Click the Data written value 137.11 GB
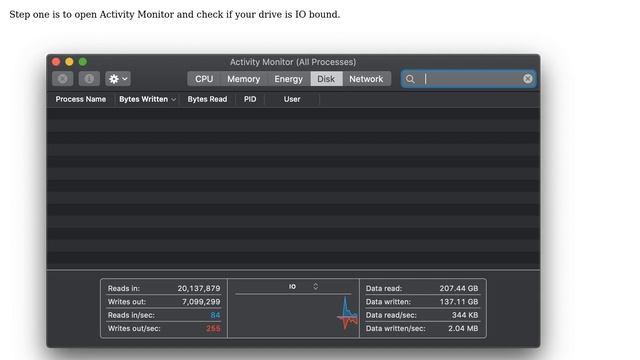The height and width of the screenshot is (360, 640). [459, 302]
